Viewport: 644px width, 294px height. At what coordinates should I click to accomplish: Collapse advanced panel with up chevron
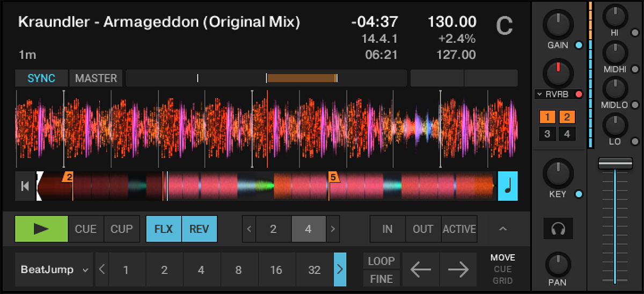tap(503, 229)
